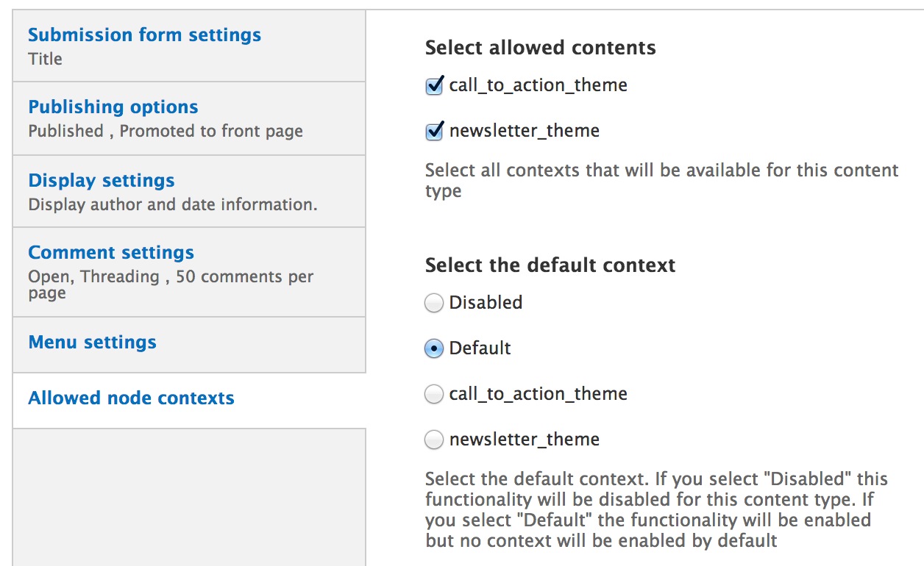The image size is (924, 566).
Task: Toggle the call_to_action_theme allowed content
Action: pos(434,86)
